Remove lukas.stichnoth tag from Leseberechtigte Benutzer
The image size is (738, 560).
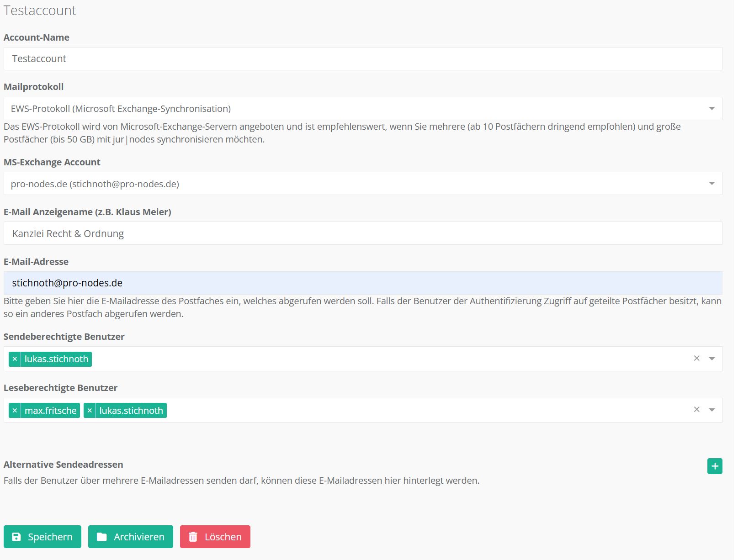coord(90,411)
